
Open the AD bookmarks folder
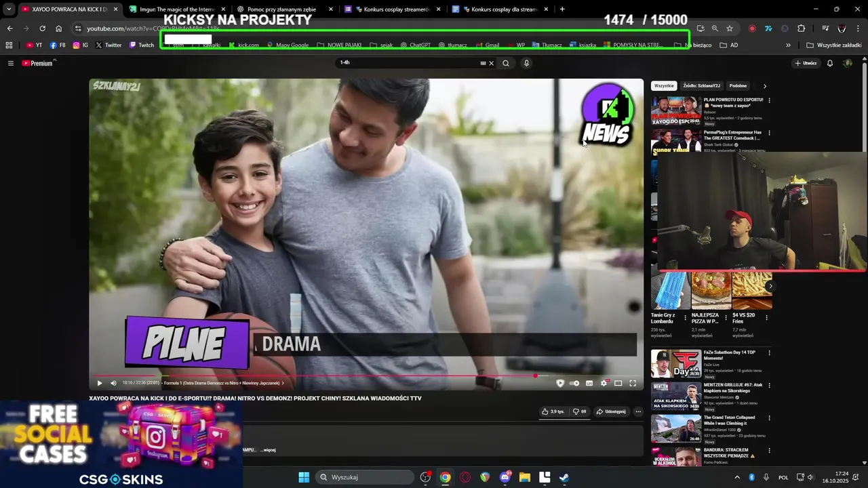[729, 45]
